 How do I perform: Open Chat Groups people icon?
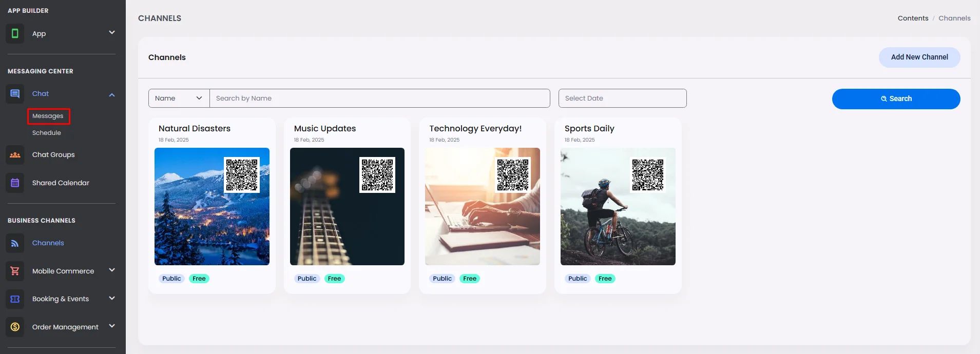pos(15,154)
